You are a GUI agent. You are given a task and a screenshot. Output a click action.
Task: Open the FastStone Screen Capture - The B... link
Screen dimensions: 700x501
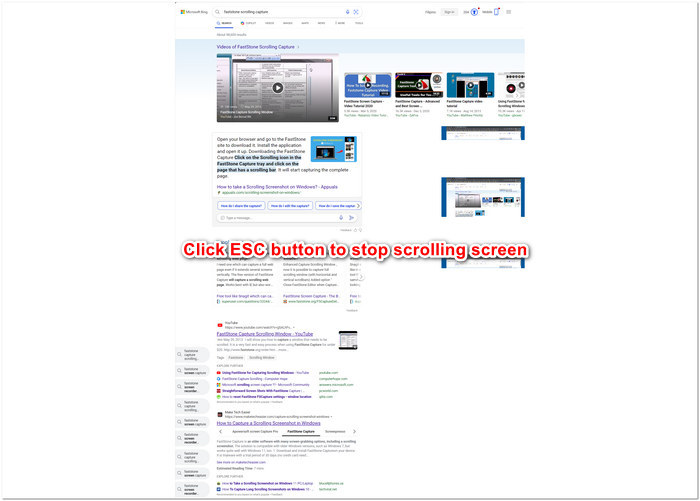click(x=311, y=296)
